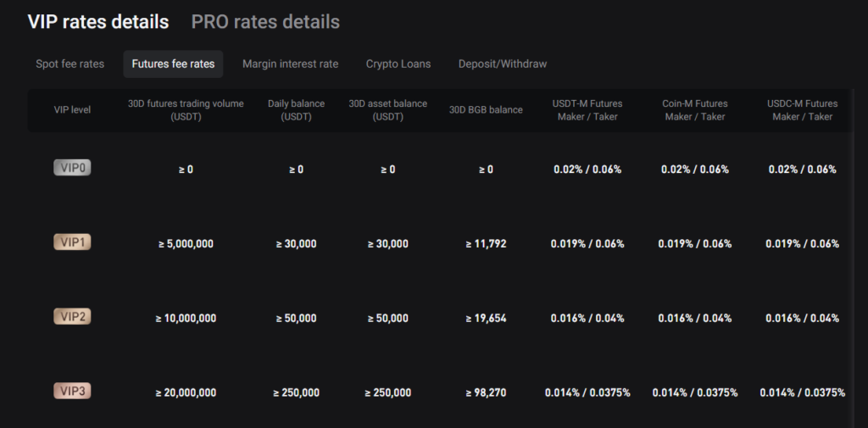Screen dimensions: 868x428
Task: Select VIP rates details heading tab
Action: [x=98, y=22]
